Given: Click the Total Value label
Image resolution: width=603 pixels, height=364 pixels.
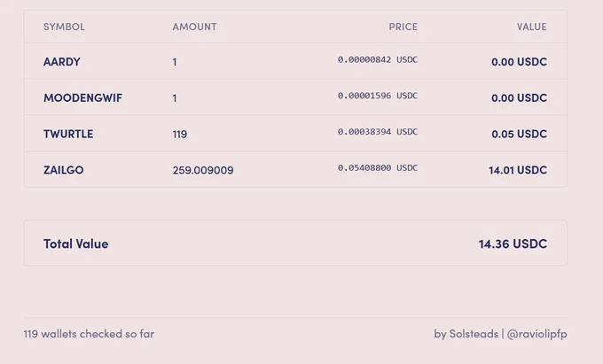Looking at the screenshot, I should [75, 244].
